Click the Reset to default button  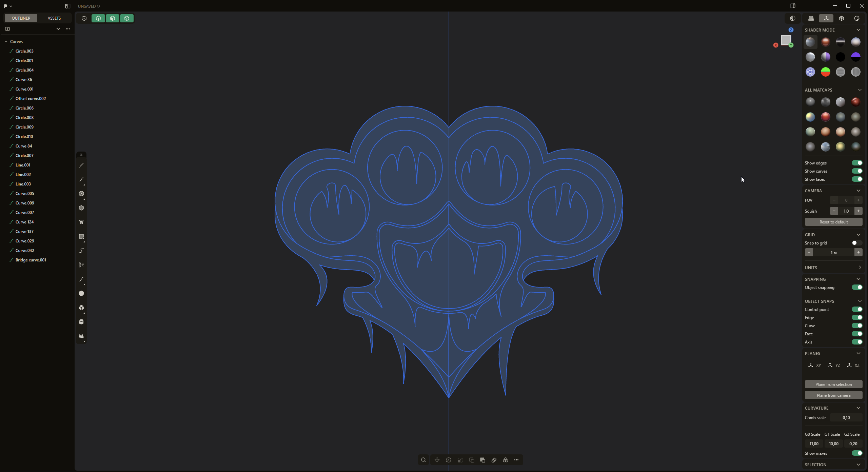[x=833, y=222]
